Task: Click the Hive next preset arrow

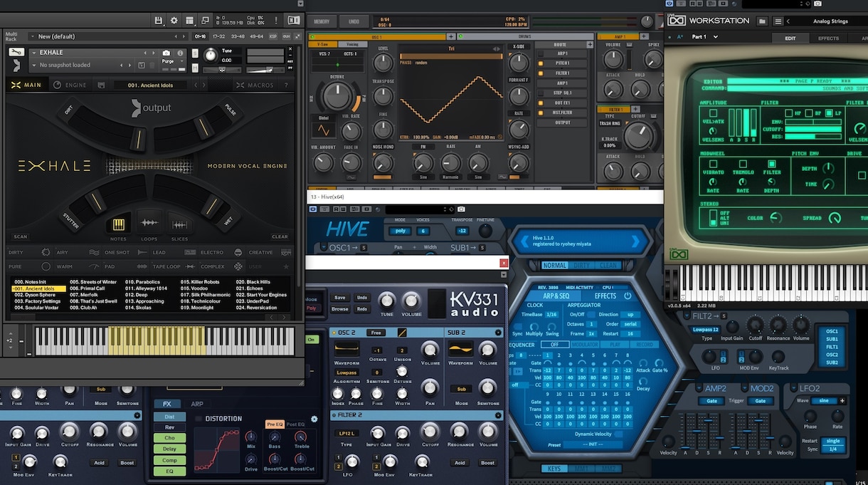Action: [635, 242]
